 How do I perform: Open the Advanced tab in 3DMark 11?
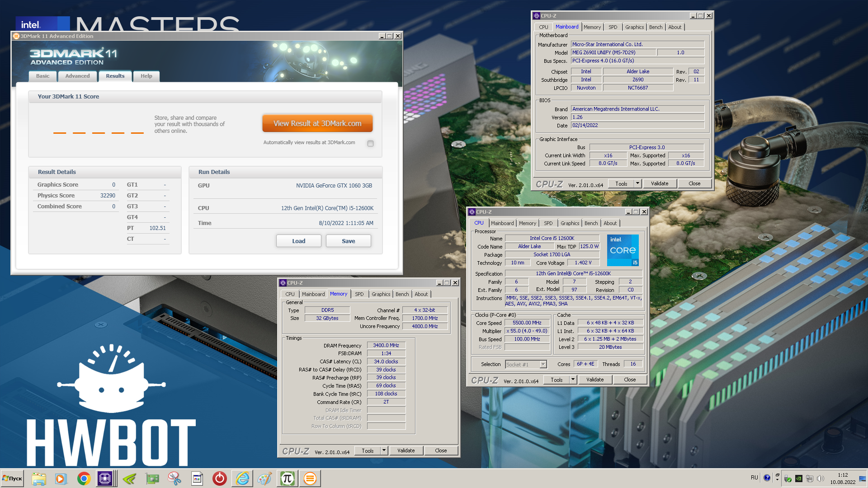(77, 76)
